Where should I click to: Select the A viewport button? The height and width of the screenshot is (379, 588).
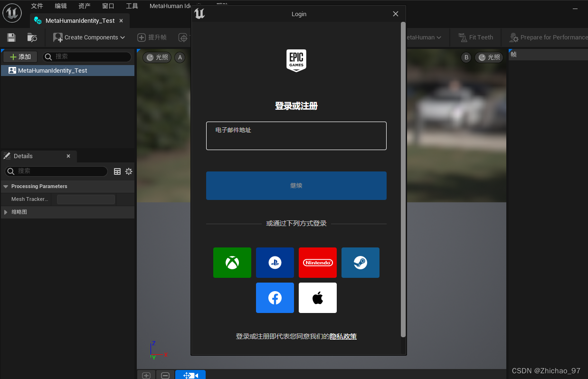coord(180,57)
